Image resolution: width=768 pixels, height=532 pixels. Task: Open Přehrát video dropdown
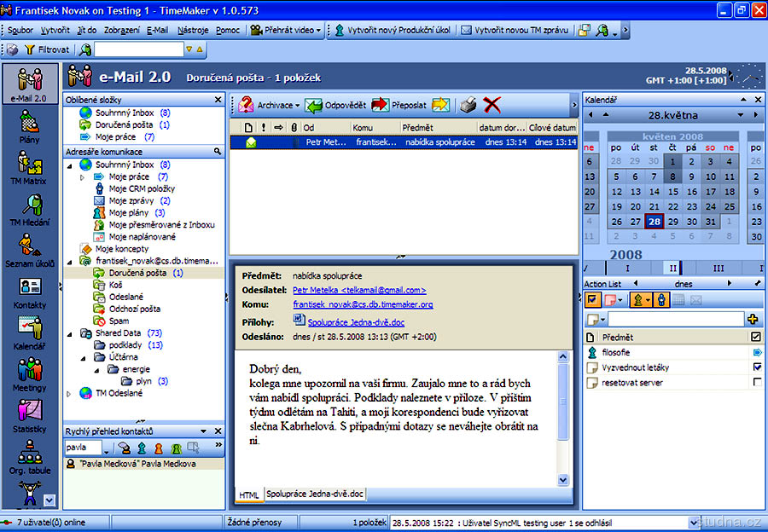click(x=318, y=31)
